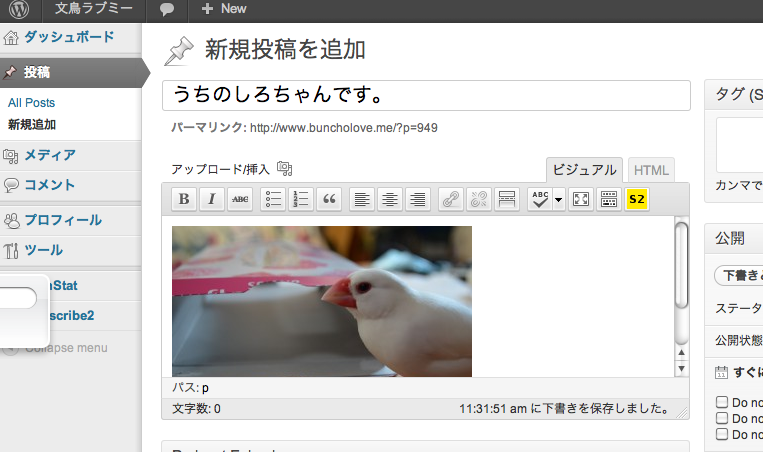This screenshot has width=763, height=452.
Task: Enter fullscreen editing mode
Action: click(x=581, y=199)
